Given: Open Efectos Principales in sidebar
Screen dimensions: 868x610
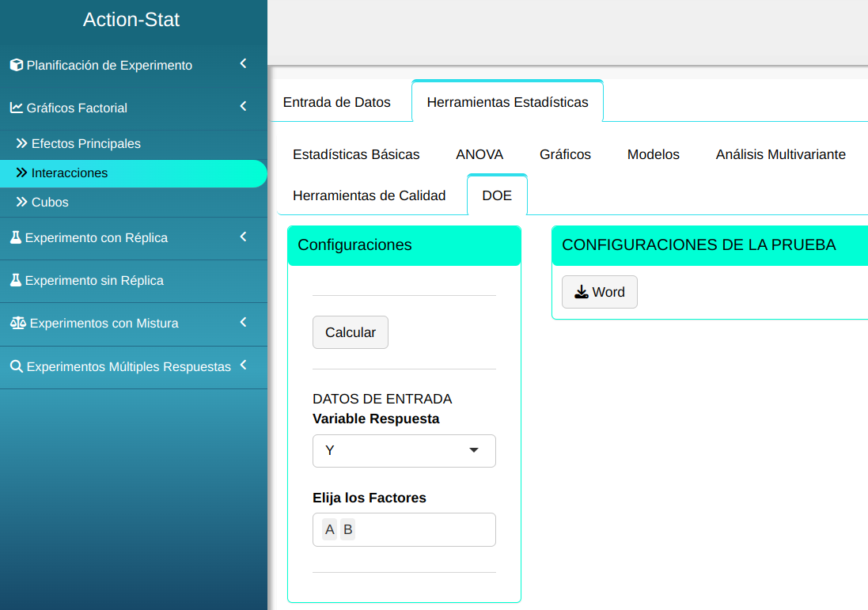Looking at the screenshot, I should click(85, 144).
